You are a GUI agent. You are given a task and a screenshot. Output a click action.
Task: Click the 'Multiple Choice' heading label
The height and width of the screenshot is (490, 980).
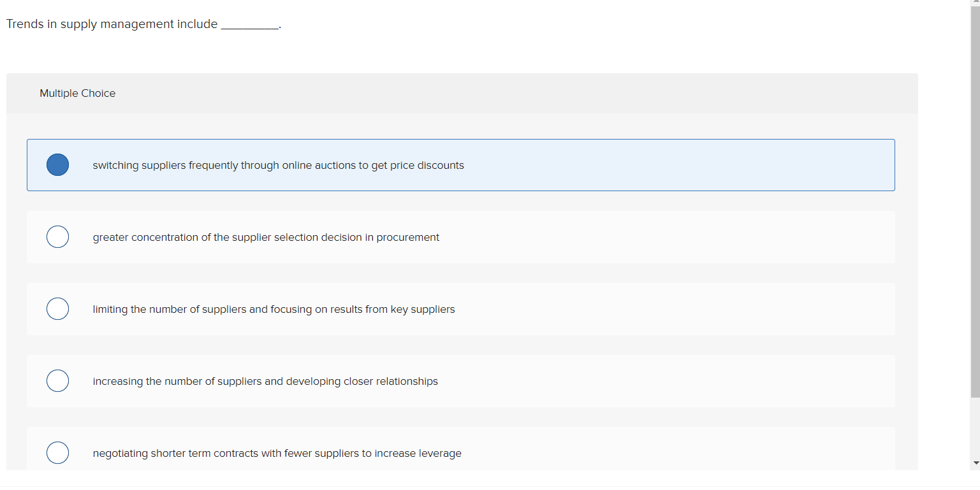click(78, 93)
